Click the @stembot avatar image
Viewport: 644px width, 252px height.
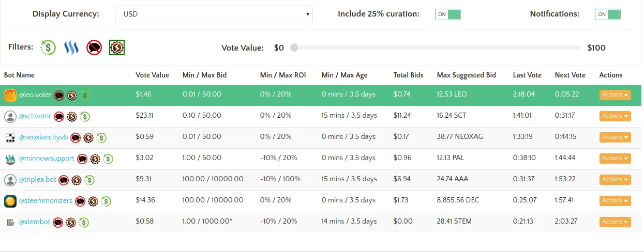pos(10,222)
